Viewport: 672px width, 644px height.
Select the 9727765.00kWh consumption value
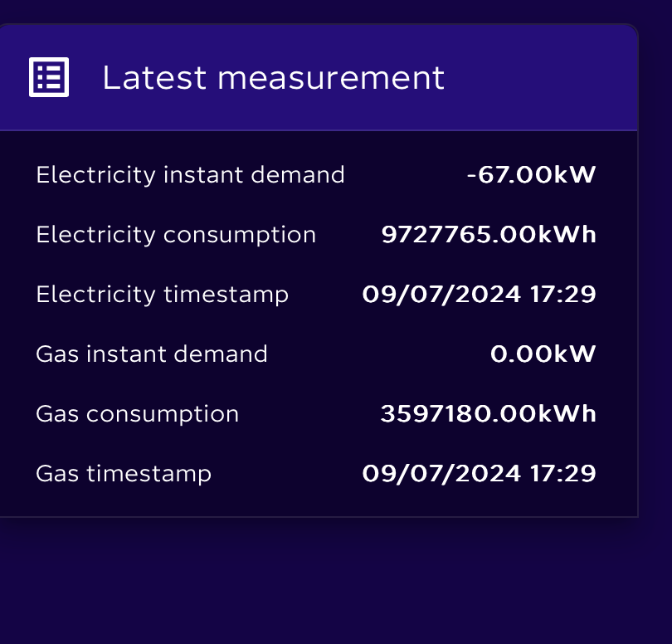(x=489, y=235)
